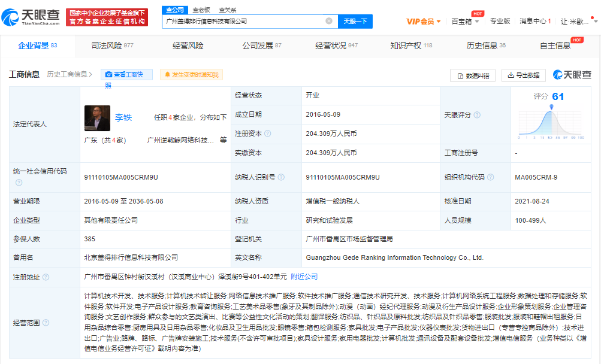601x364 pixels.
Task: Click the help icon next to 组织机构代码
Action: click(490, 177)
